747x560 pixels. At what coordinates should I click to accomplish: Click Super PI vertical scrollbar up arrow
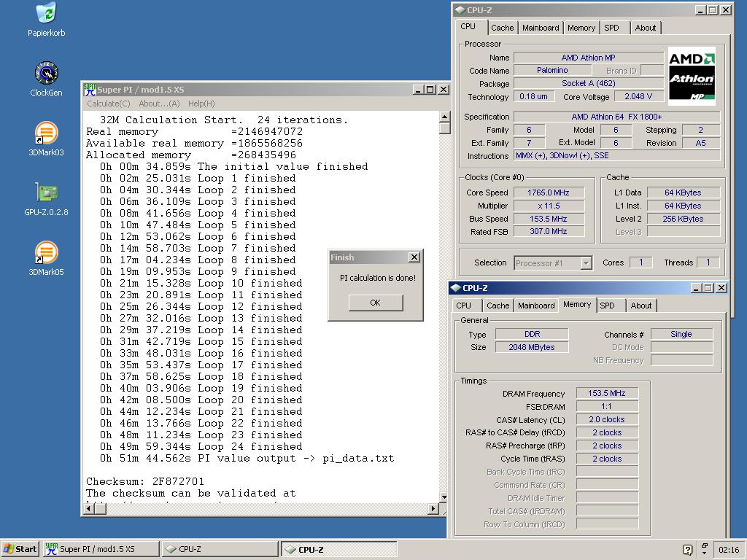tap(444, 117)
